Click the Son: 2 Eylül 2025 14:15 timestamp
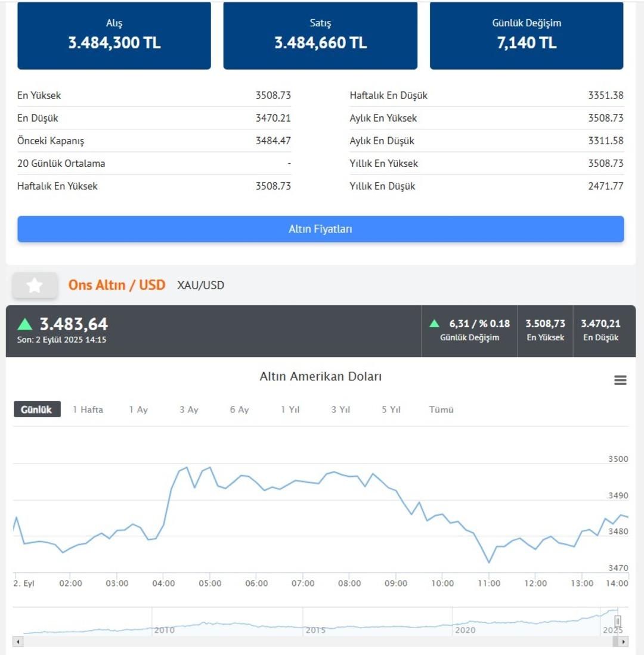Image resolution: width=644 pixels, height=655 pixels. [62, 340]
